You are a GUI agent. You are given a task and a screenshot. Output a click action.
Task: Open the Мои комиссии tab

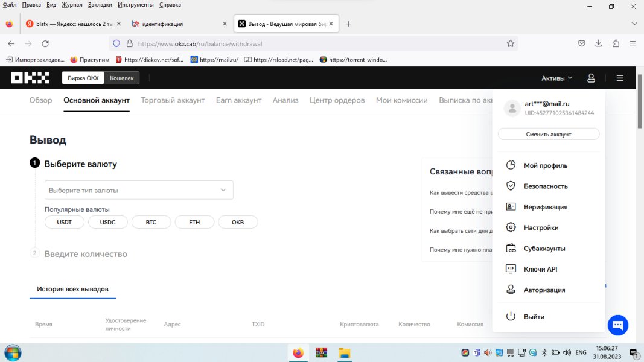click(x=402, y=100)
